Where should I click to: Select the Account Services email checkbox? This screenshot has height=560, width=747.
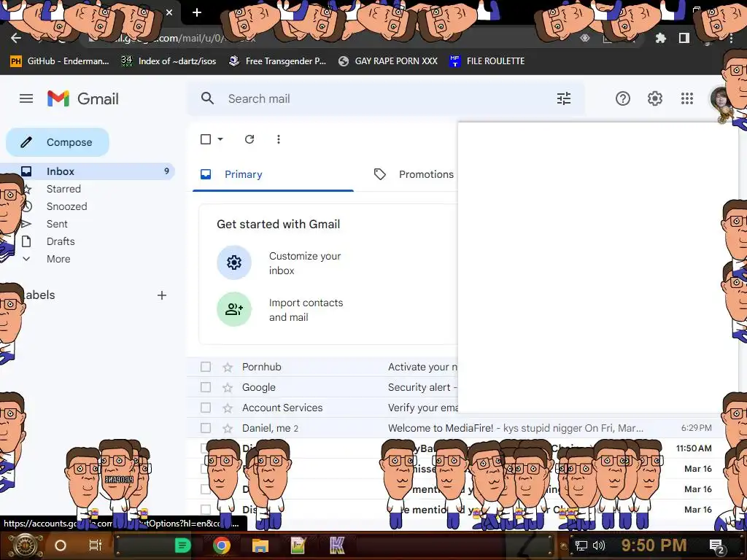click(206, 408)
